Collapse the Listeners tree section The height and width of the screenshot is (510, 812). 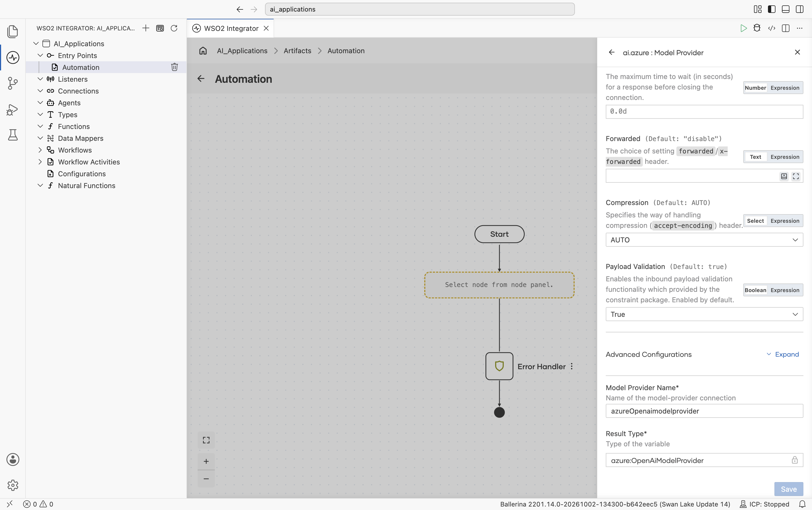(40, 79)
